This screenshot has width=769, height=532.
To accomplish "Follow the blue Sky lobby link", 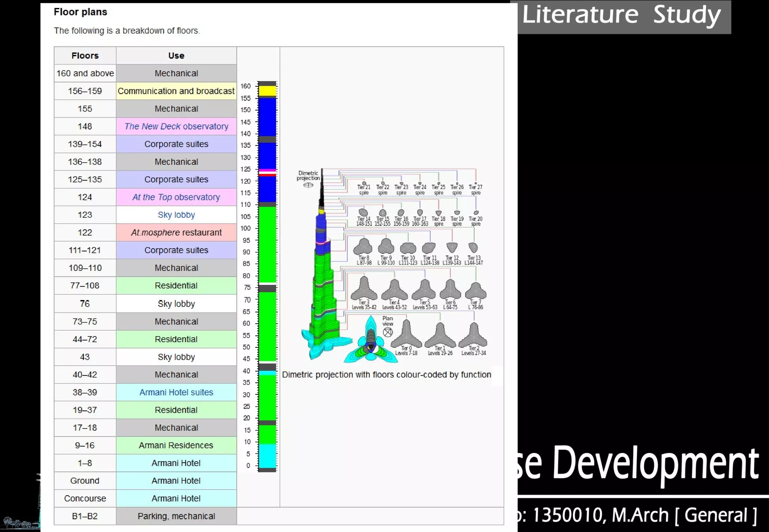I will pos(176,215).
